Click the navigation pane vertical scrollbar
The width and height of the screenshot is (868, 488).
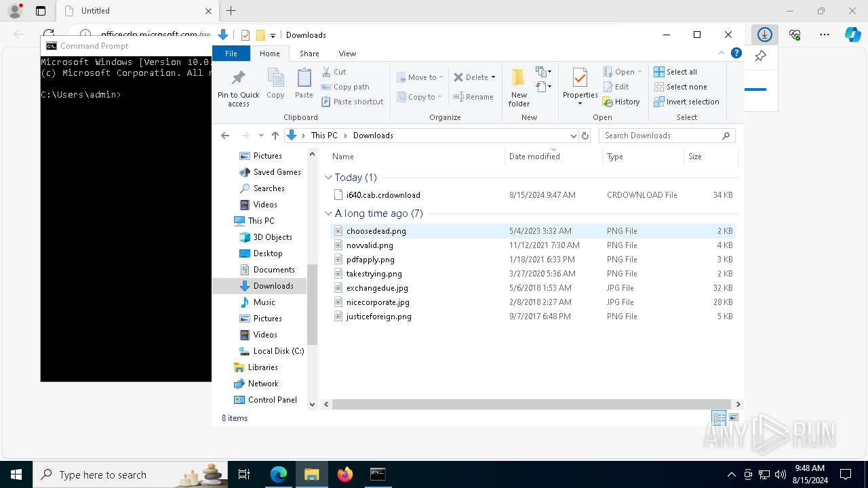312,305
